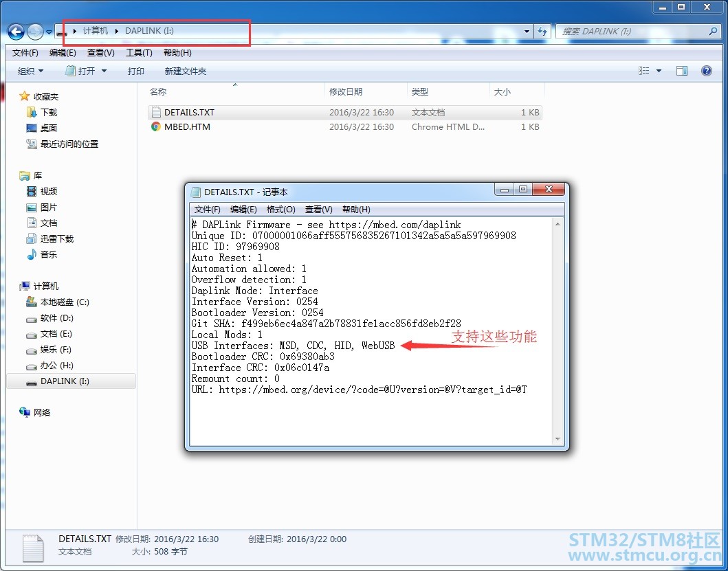The width and height of the screenshot is (728, 571).
Task: Select the DETAILS.TXT file
Action: [344, 112]
